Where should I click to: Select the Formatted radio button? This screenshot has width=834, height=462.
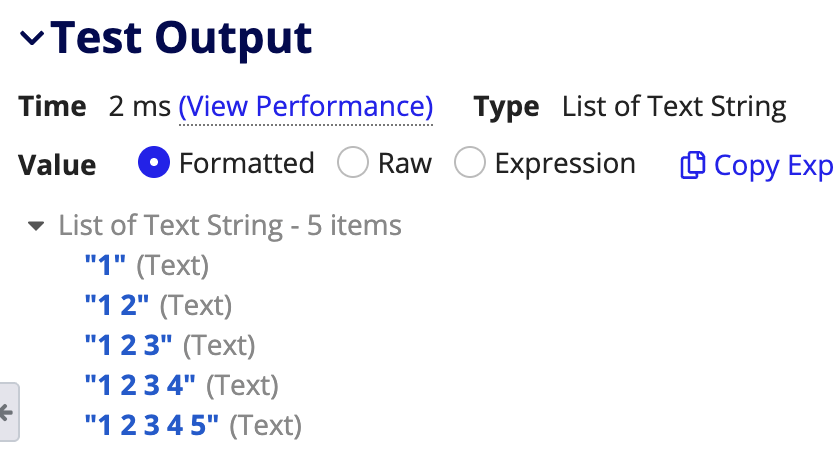pos(154,162)
